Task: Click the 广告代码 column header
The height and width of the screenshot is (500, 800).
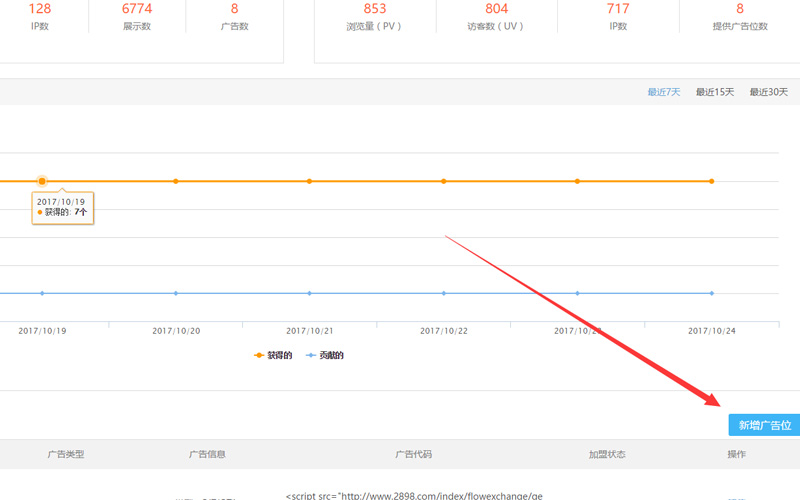Action: click(413, 454)
